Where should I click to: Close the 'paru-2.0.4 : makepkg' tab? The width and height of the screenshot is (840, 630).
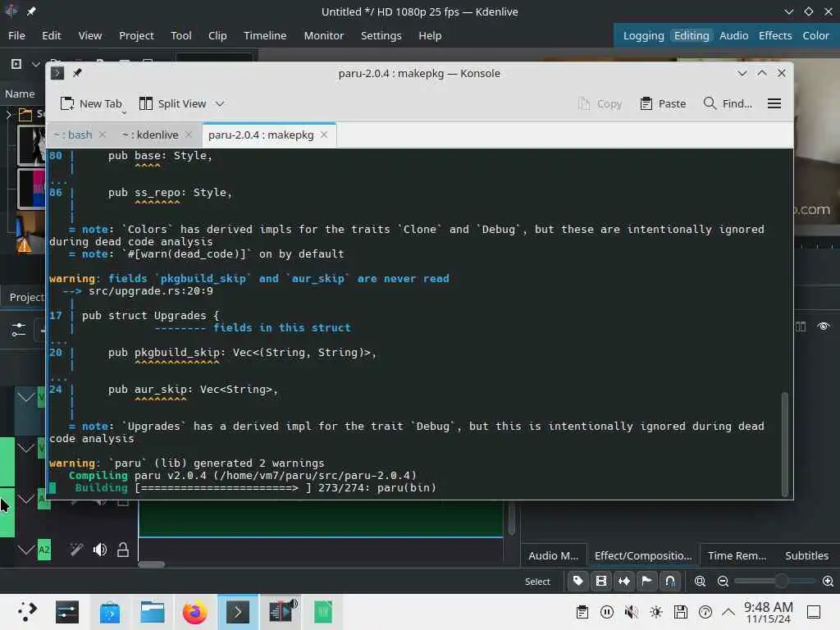324,135
